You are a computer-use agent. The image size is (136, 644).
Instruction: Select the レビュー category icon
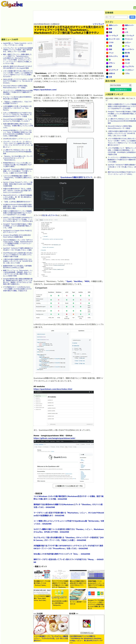(x=123, y=43)
